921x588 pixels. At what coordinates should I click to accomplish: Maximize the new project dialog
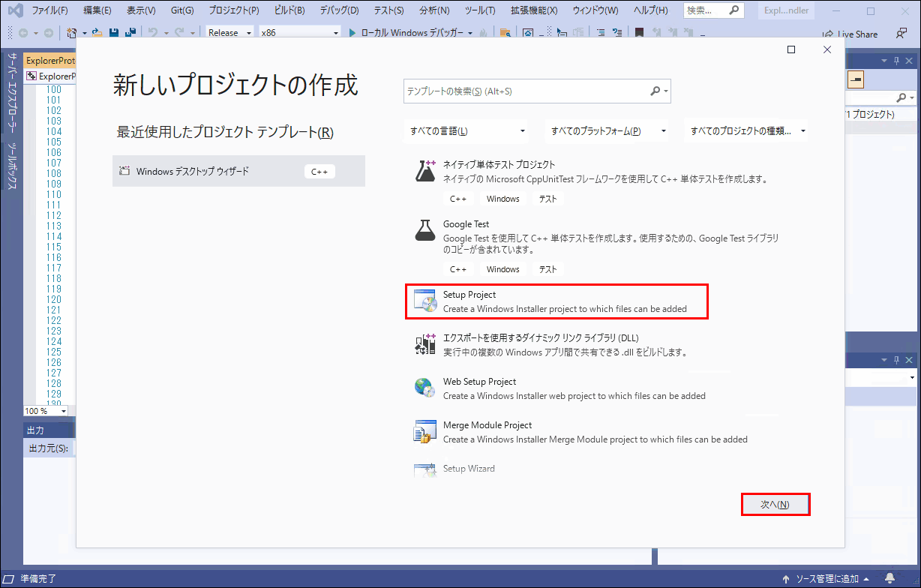point(791,49)
